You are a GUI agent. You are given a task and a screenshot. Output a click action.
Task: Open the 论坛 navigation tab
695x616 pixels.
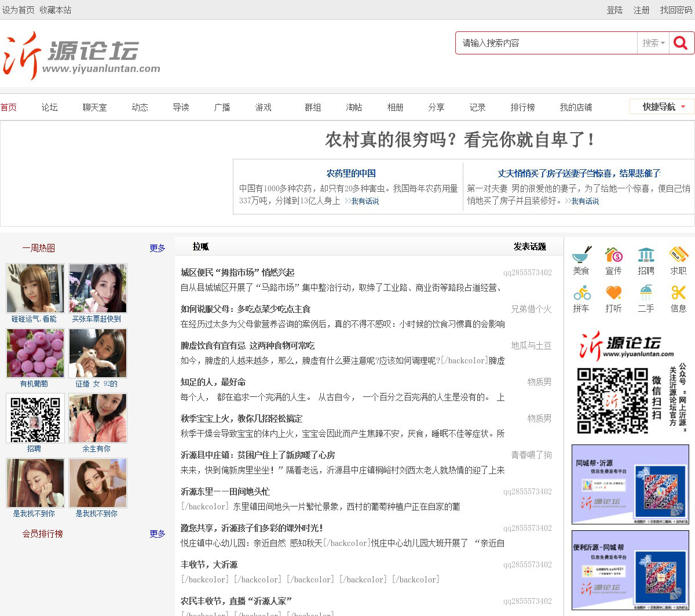[x=50, y=107]
